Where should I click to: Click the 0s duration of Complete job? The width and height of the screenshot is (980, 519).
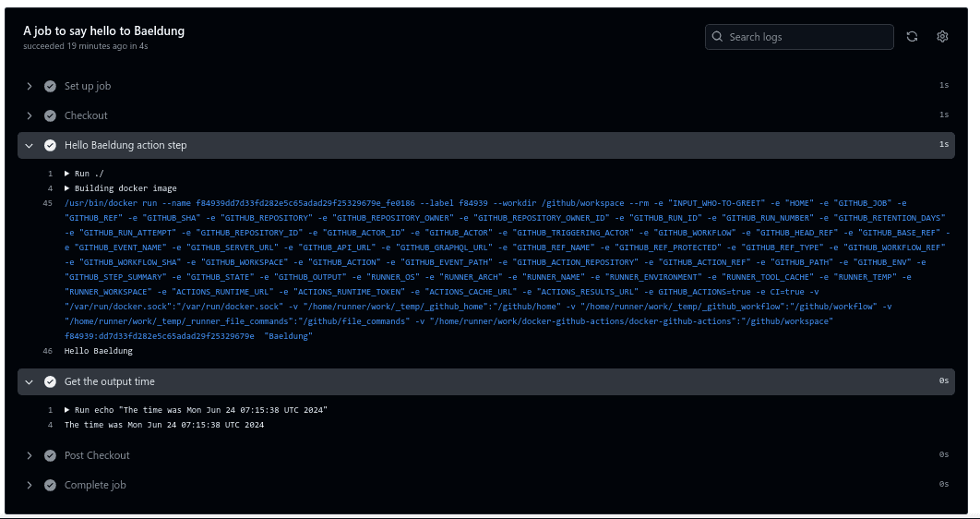pos(944,484)
